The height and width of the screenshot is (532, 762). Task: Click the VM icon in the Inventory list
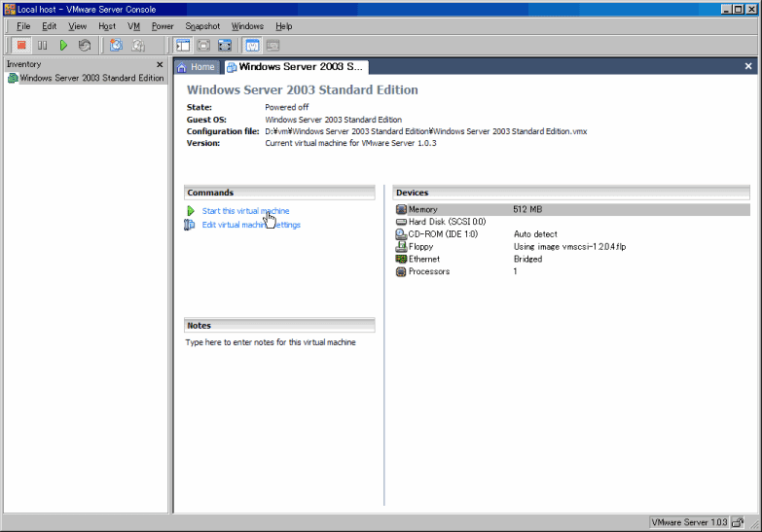tap(13, 78)
